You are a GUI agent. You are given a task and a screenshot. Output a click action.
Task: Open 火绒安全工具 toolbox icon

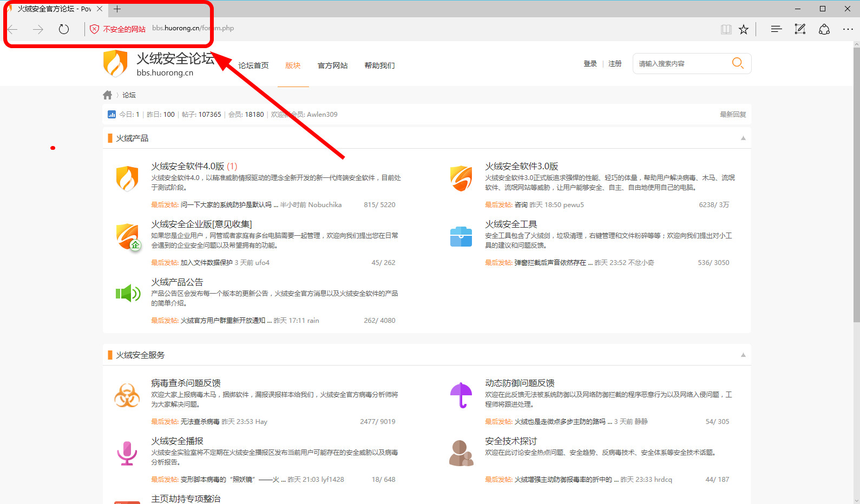461,236
